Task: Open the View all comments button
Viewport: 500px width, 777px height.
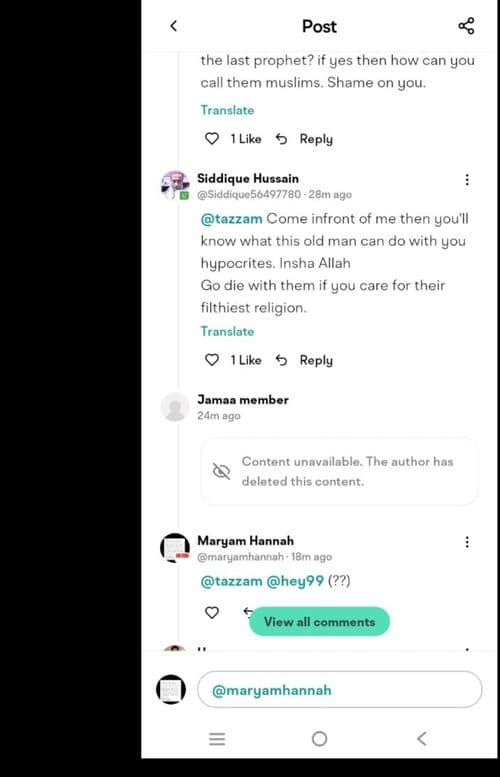Action: click(319, 621)
